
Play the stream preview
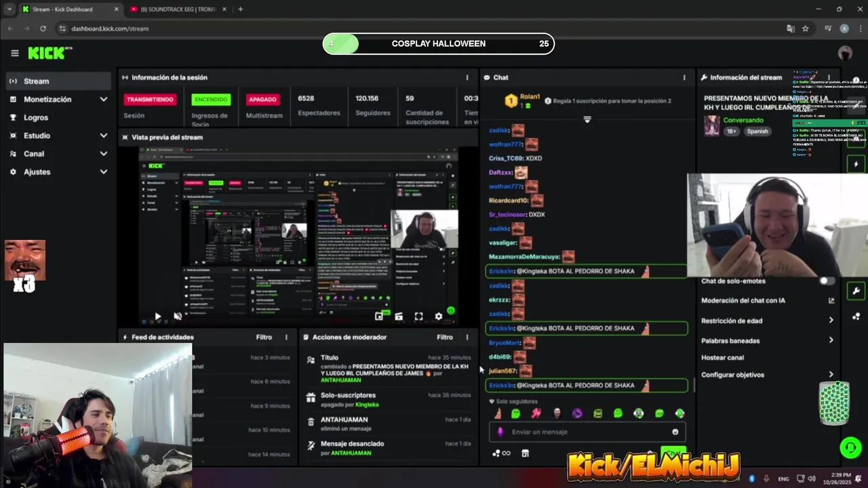(x=157, y=316)
